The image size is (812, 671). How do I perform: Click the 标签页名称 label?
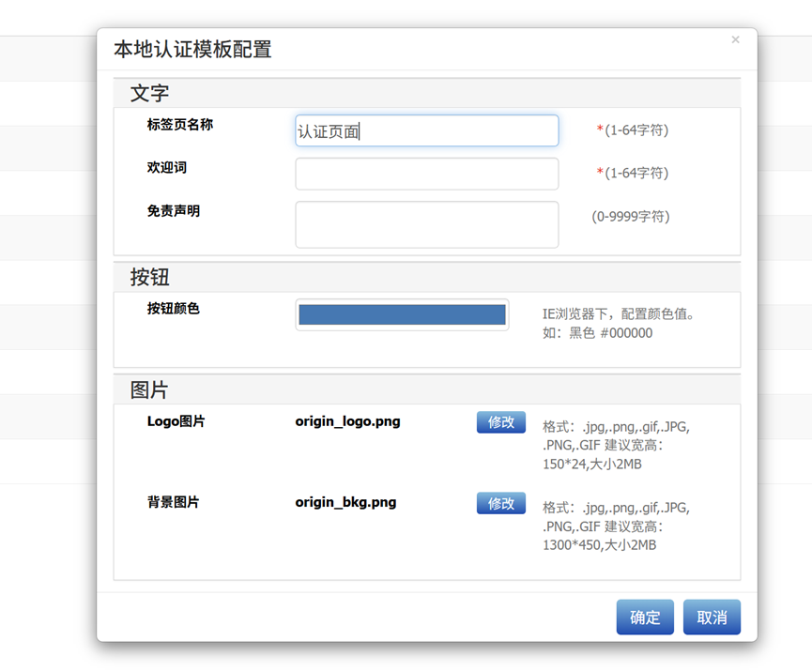pyautogui.click(x=179, y=125)
